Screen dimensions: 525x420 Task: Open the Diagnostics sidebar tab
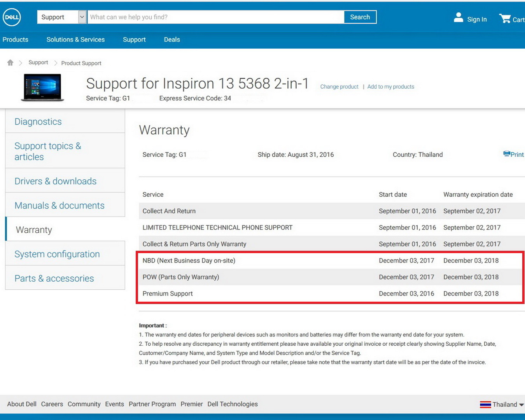pyautogui.click(x=65, y=121)
